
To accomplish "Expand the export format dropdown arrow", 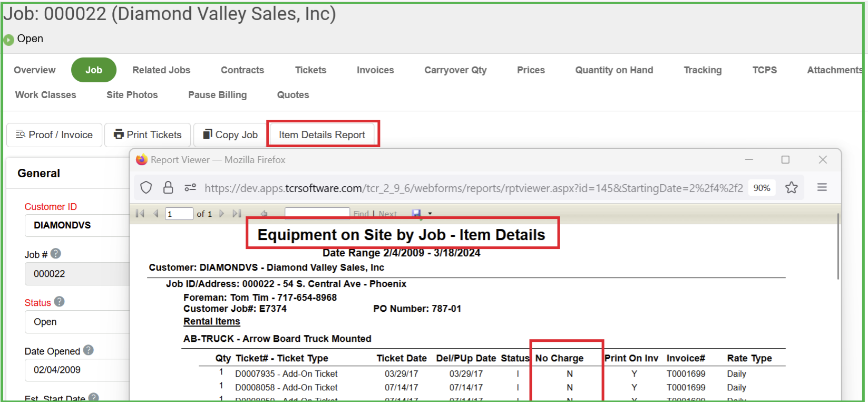I will click(430, 214).
